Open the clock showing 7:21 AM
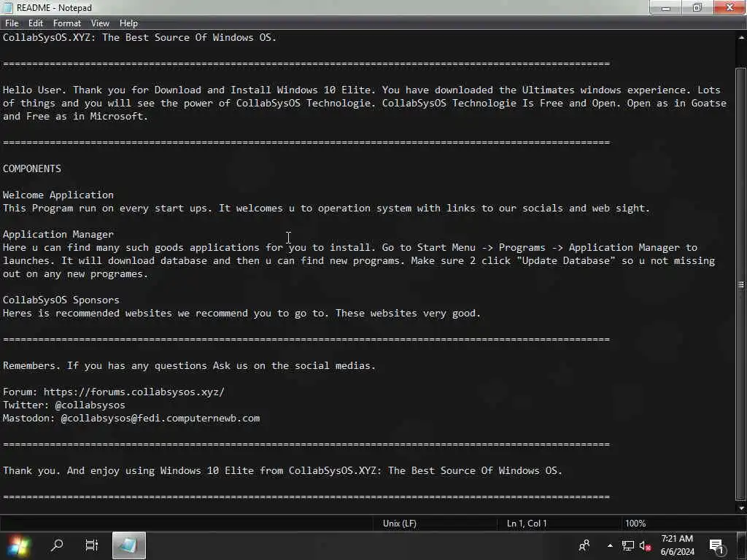Viewport: 747px width, 560px height. (x=678, y=545)
